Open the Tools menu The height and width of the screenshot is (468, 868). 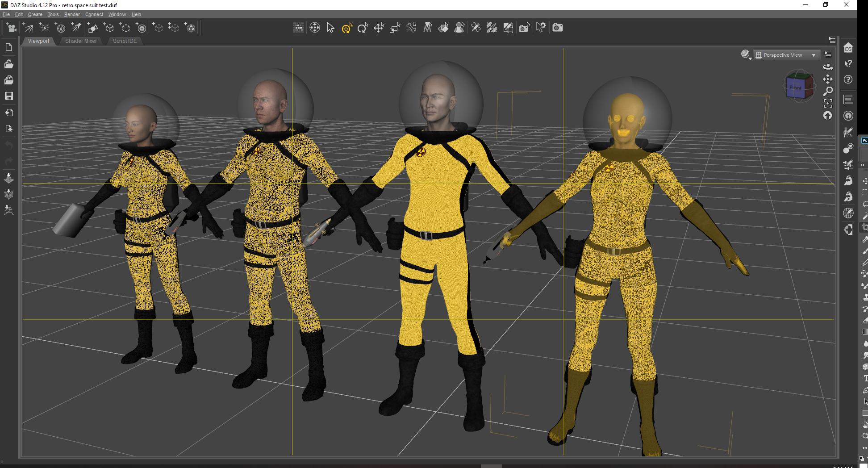click(53, 14)
